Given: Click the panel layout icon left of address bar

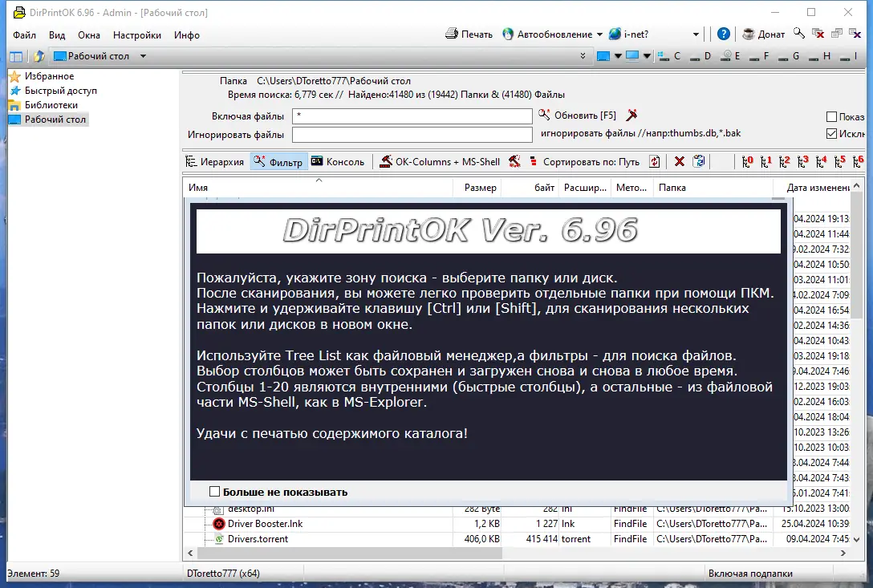Looking at the screenshot, I should (16, 56).
